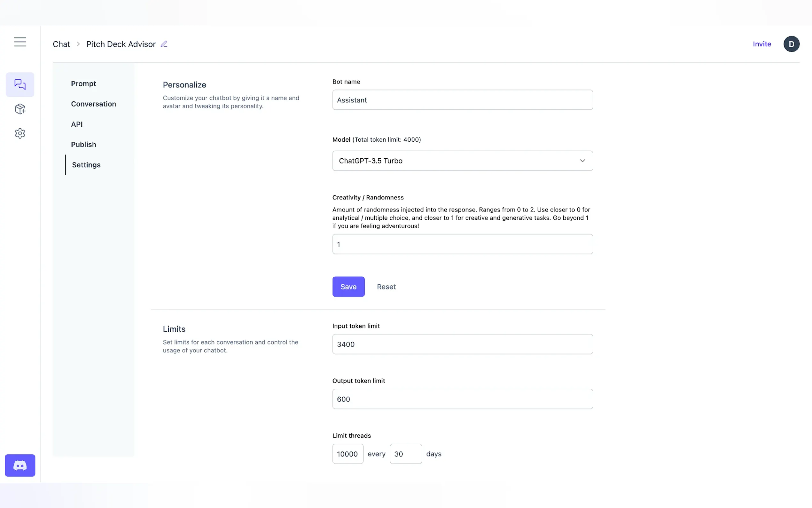Screen dimensions: 812x508
Task: Click the Invite link
Action: (761, 44)
